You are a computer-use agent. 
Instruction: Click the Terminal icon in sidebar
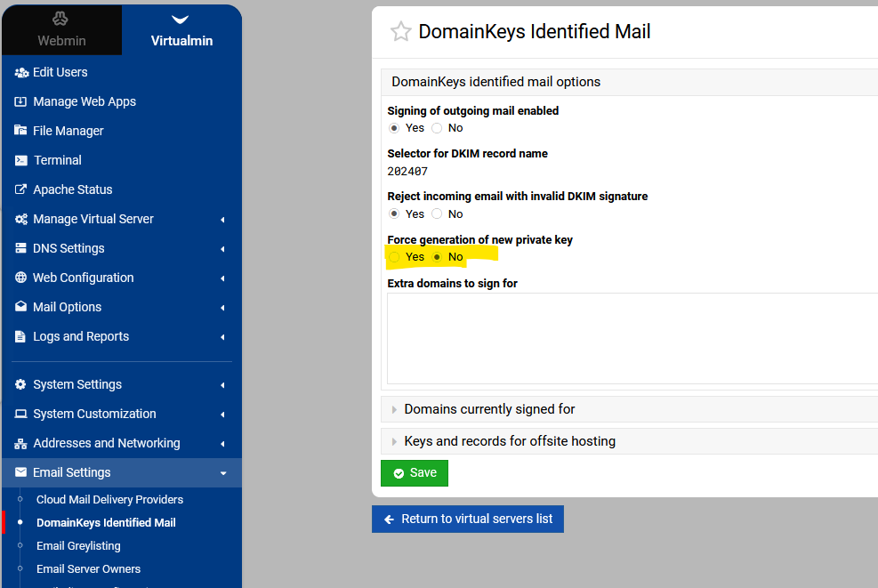[21, 160]
